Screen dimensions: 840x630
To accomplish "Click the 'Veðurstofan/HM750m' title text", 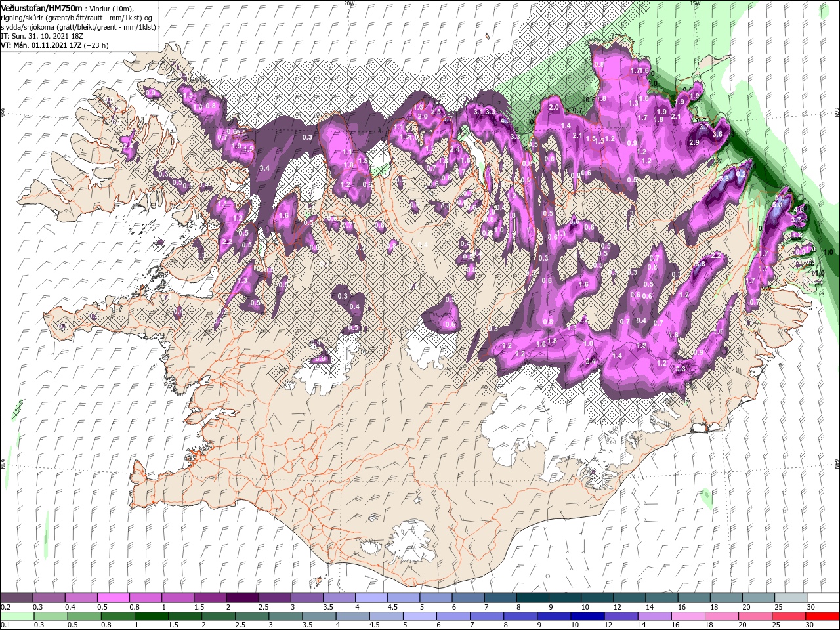I will point(41,7).
